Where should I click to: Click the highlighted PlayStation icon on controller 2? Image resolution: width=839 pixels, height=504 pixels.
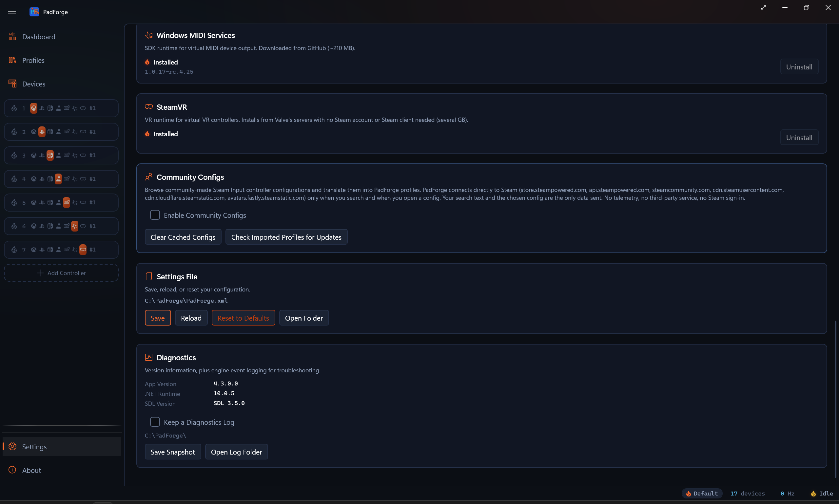point(42,132)
